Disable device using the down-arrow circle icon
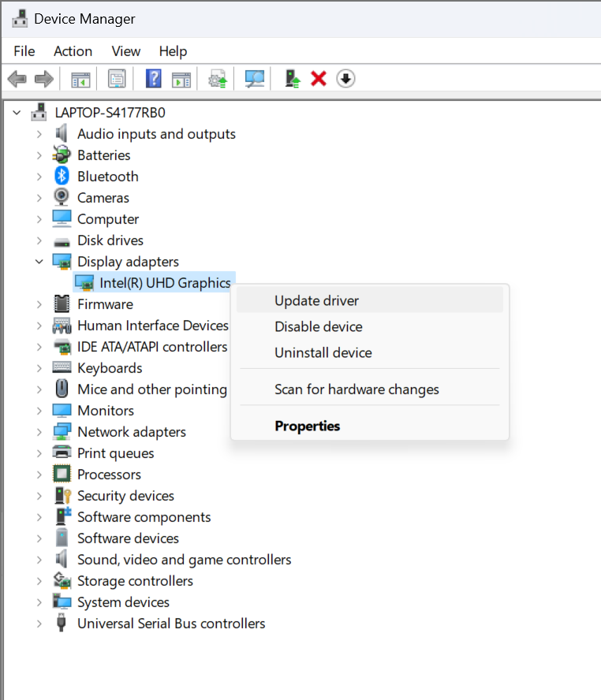The width and height of the screenshot is (601, 700). click(x=345, y=79)
